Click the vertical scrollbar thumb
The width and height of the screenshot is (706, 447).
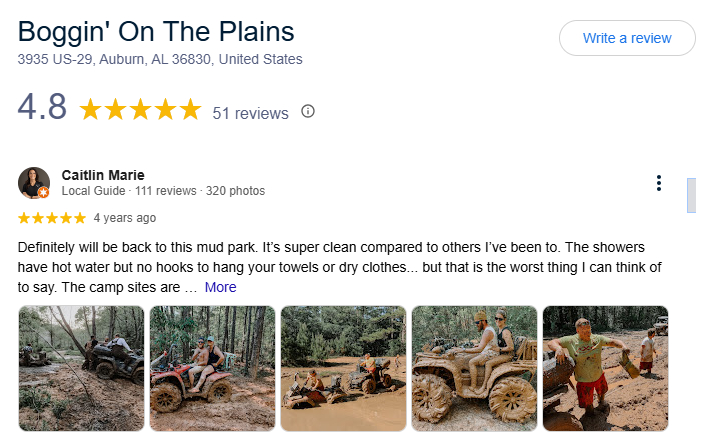pyautogui.click(x=689, y=195)
